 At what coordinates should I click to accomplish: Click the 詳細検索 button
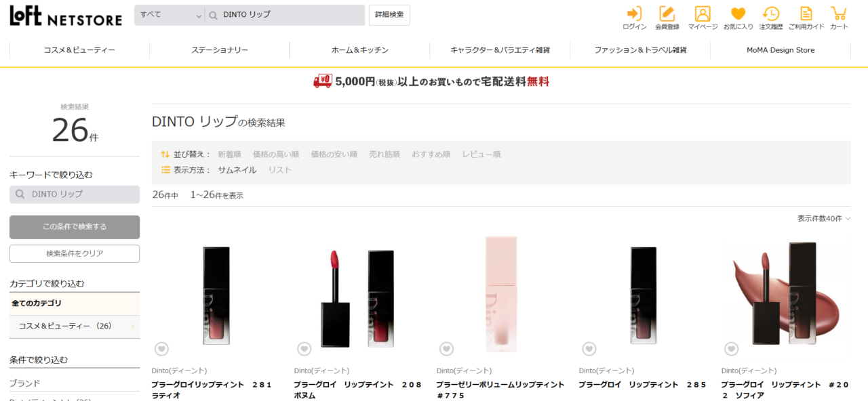pyautogui.click(x=389, y=15)
